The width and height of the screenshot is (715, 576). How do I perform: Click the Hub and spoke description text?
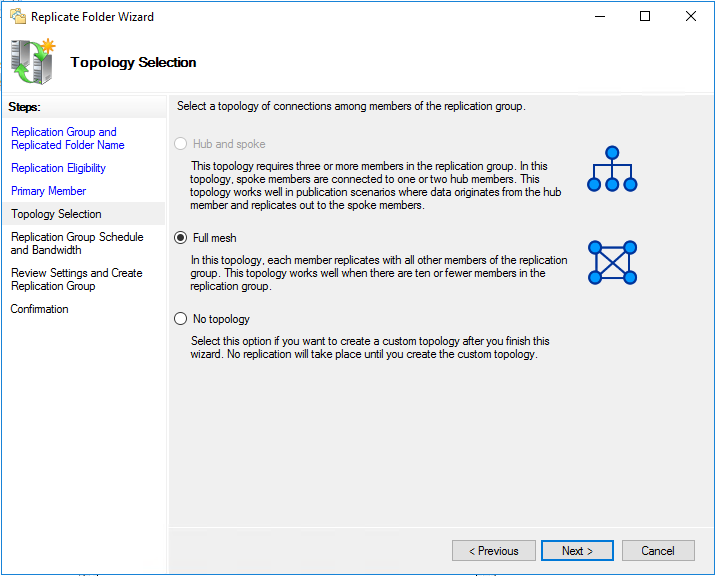[375, 185]
